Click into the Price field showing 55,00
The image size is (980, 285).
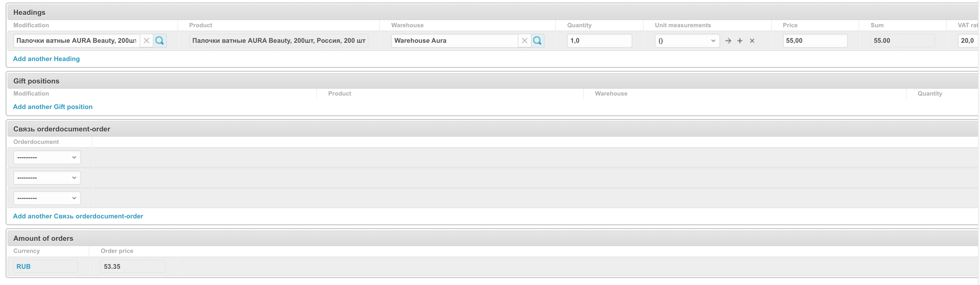click(x=814, y=41)
